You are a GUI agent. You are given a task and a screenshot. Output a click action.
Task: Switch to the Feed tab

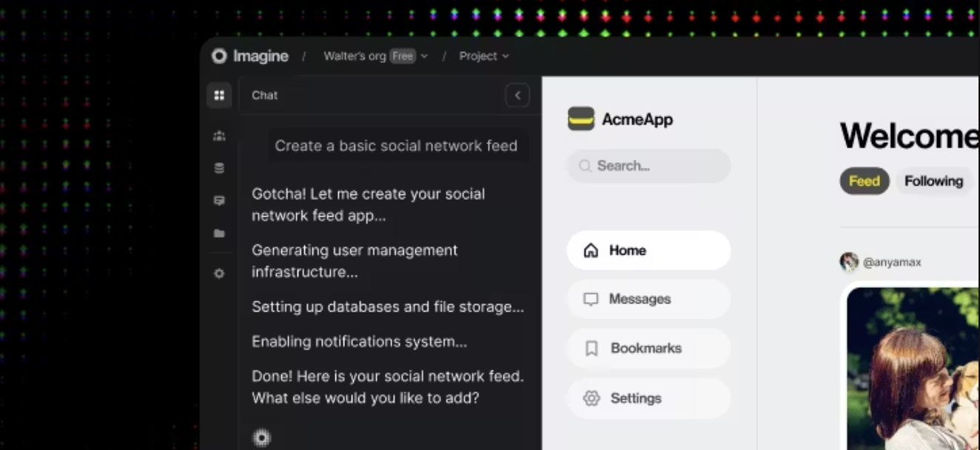pos(865,181)
